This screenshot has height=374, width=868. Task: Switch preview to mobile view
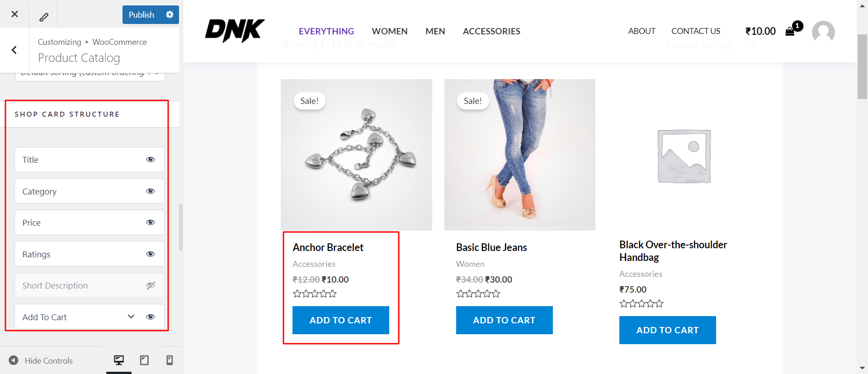[170, 360]
